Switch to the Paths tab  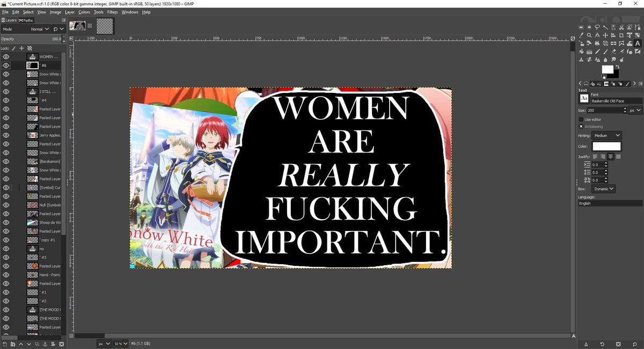click(26, 20)
